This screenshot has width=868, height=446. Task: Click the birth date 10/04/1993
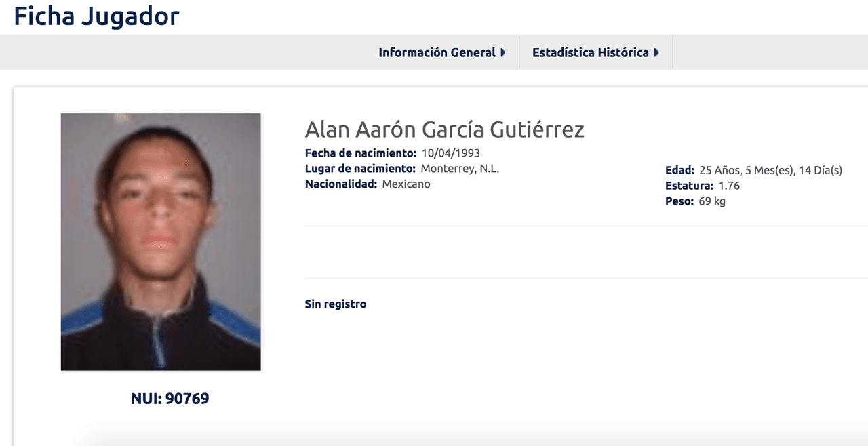pos(450,153)
